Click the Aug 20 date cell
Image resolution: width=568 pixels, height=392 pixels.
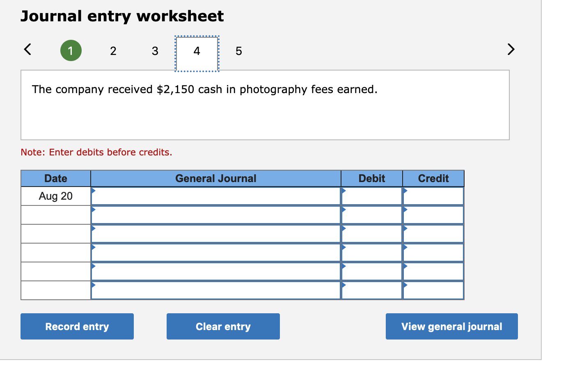[55, 196]
